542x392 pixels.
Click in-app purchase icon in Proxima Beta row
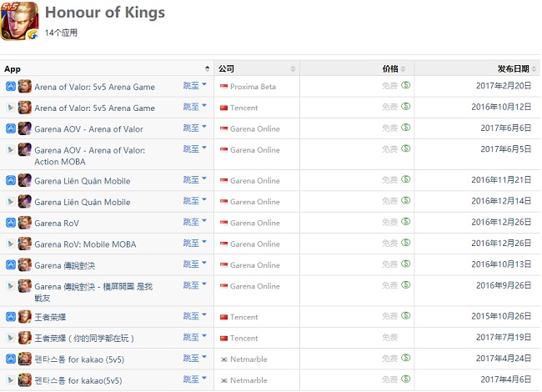[405, 85]
